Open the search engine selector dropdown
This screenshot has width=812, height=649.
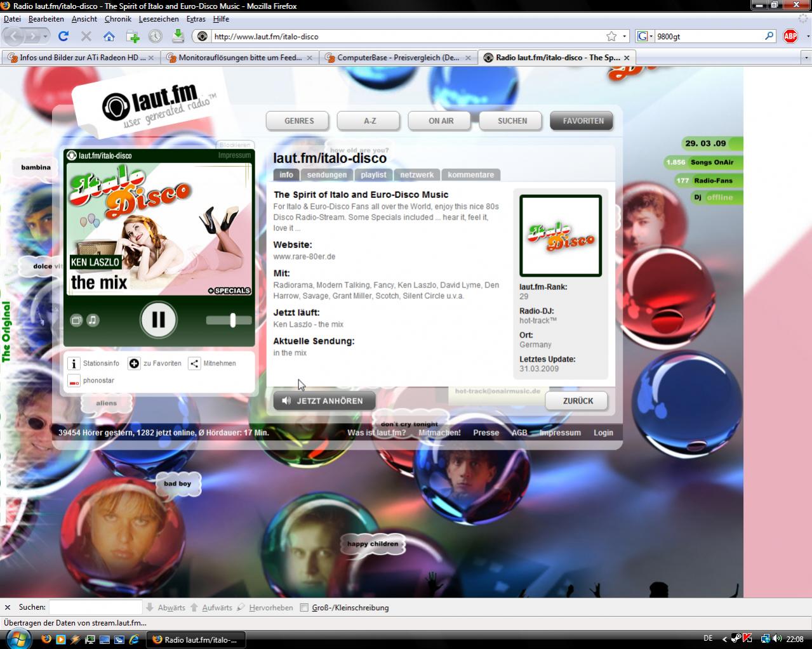pyautogui.click(x=645, y=36)
